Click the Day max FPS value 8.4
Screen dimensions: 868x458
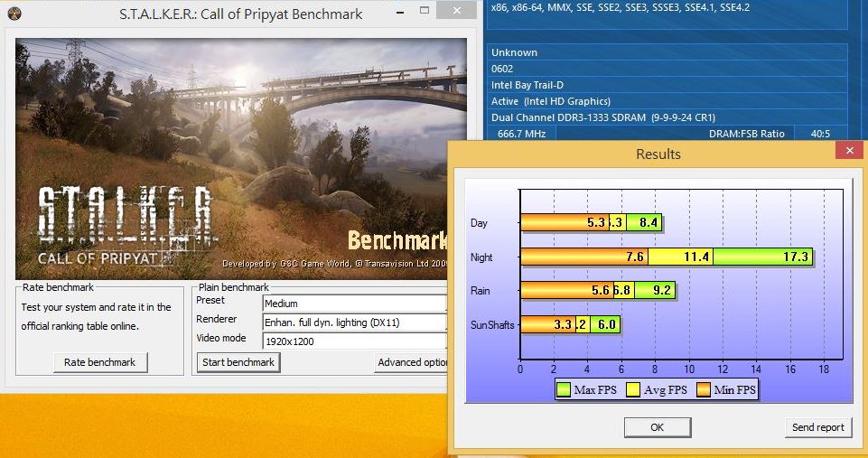click(x=649, y=222)
